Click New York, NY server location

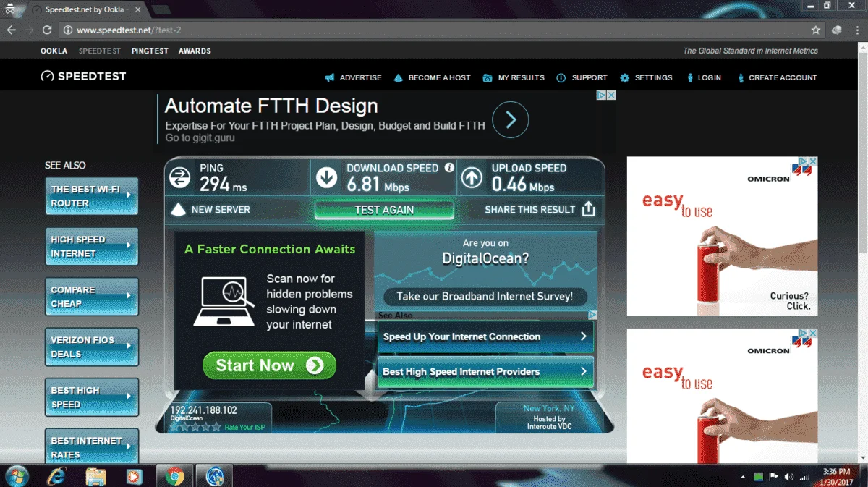tap(549, 408)
